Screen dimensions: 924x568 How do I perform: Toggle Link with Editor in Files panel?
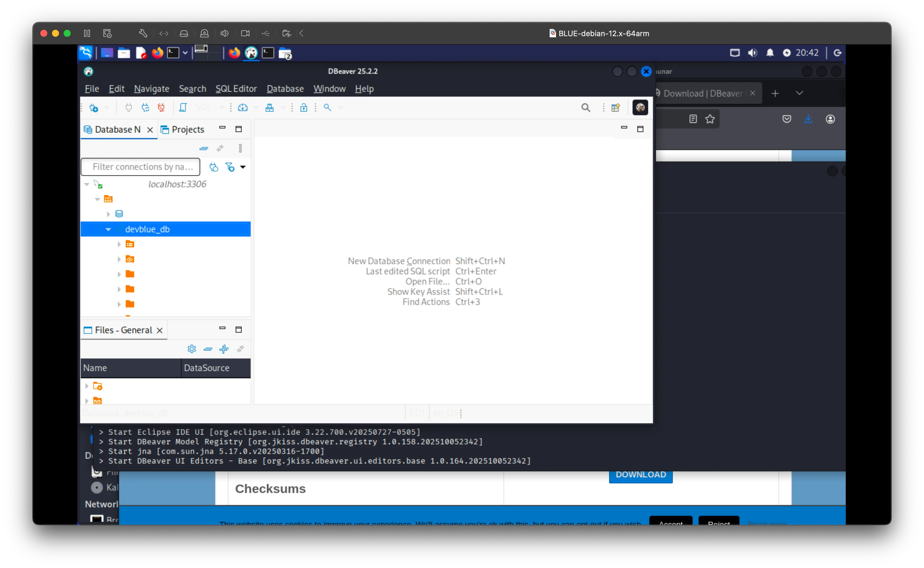[x=240, y=349]
